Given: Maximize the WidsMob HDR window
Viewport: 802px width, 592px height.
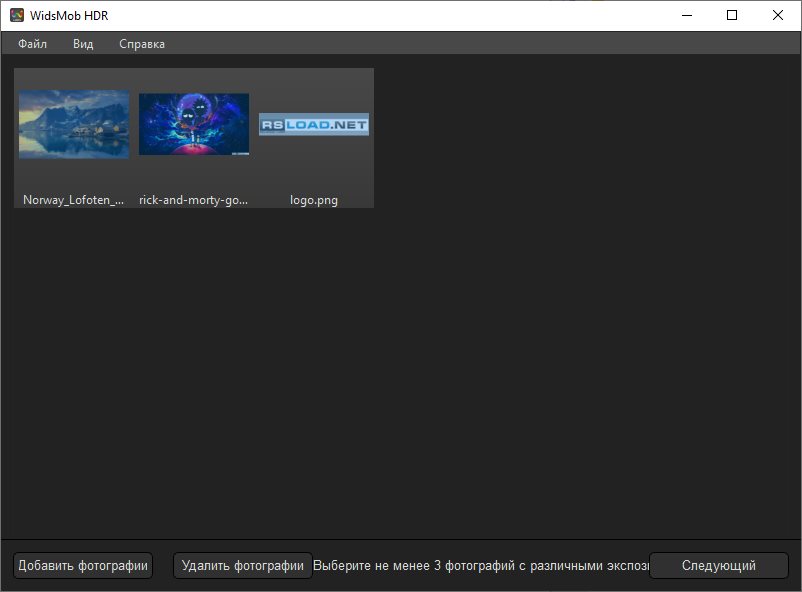Looking at the screenshot, I should tap(731, 15).
